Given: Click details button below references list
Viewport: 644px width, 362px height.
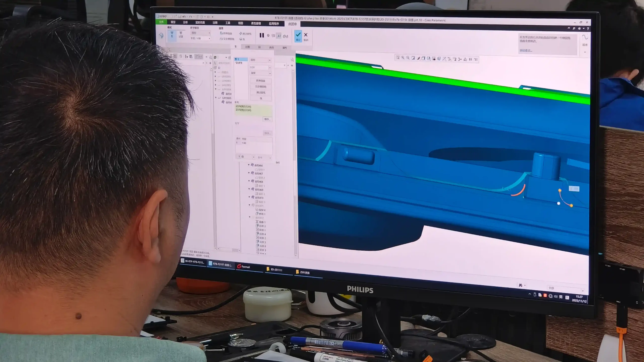Looking at the screenshot, I should 267,119.
